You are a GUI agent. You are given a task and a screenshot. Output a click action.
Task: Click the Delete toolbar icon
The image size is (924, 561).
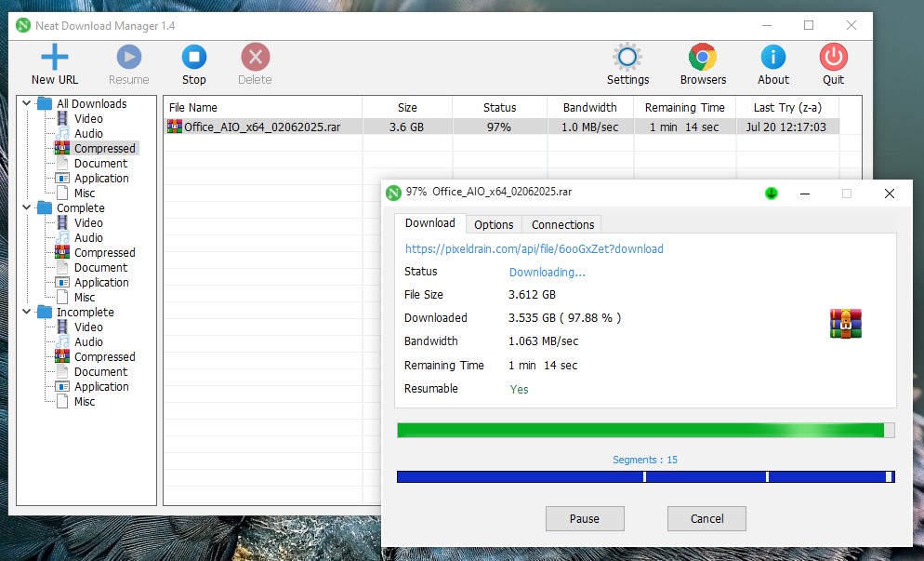click(255, 58)
